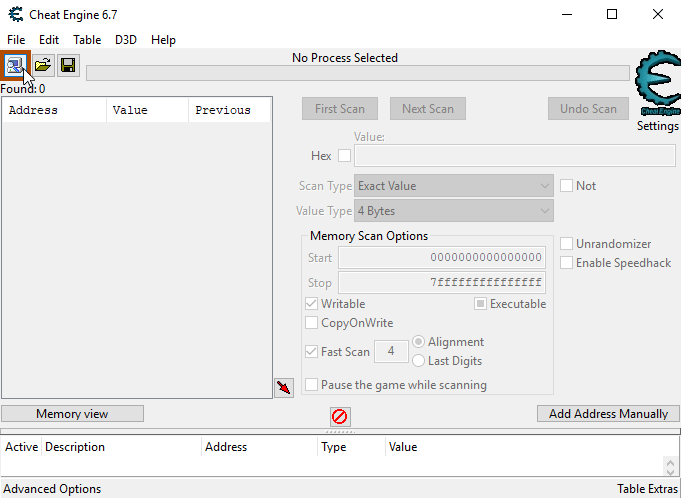
Task: Sort by the Address column in results
Action: pos(54,110)
